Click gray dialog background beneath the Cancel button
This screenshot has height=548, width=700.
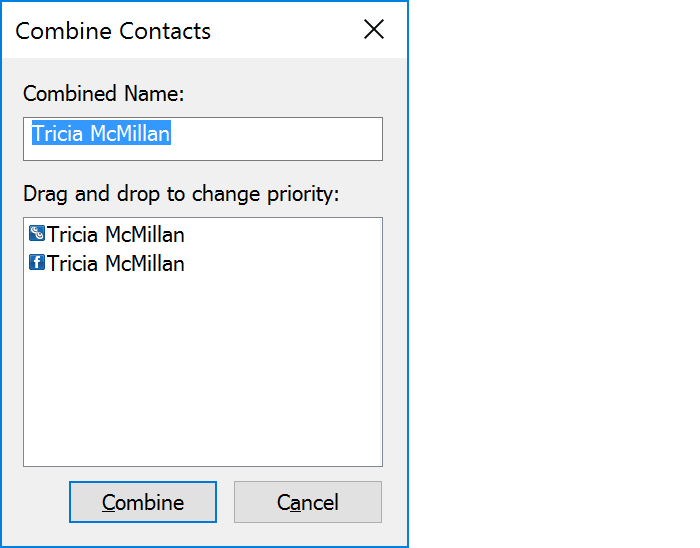point(308,534)
